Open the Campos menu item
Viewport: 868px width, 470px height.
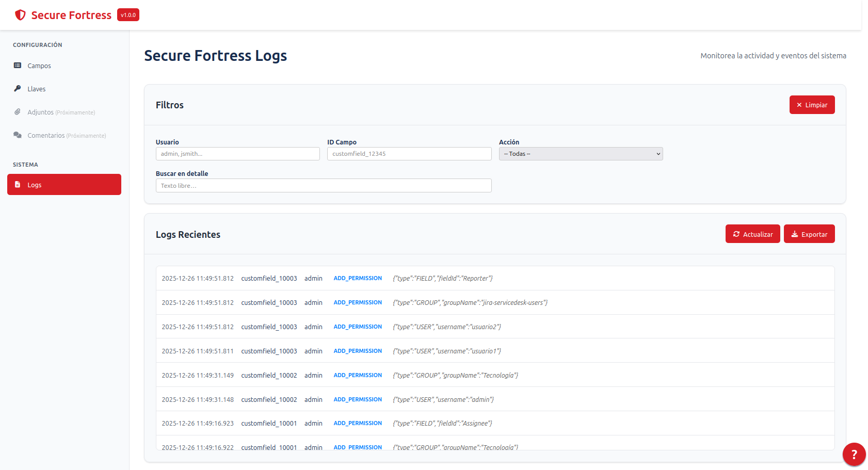tap(39, 66)
